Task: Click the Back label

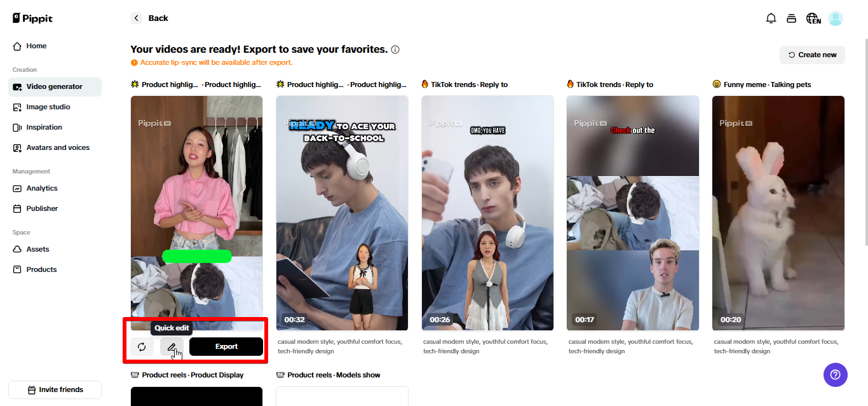Action: pyautogui.click(x=158, y=18)
